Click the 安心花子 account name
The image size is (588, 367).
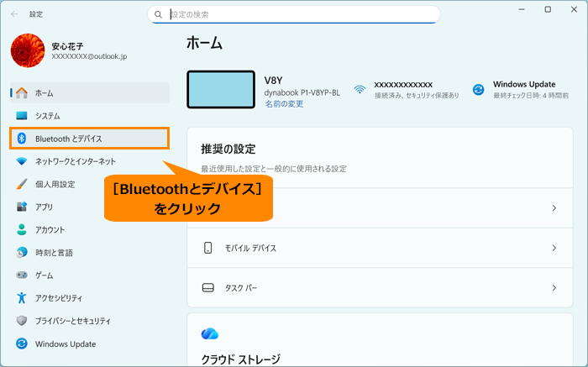tap(67, 46)
